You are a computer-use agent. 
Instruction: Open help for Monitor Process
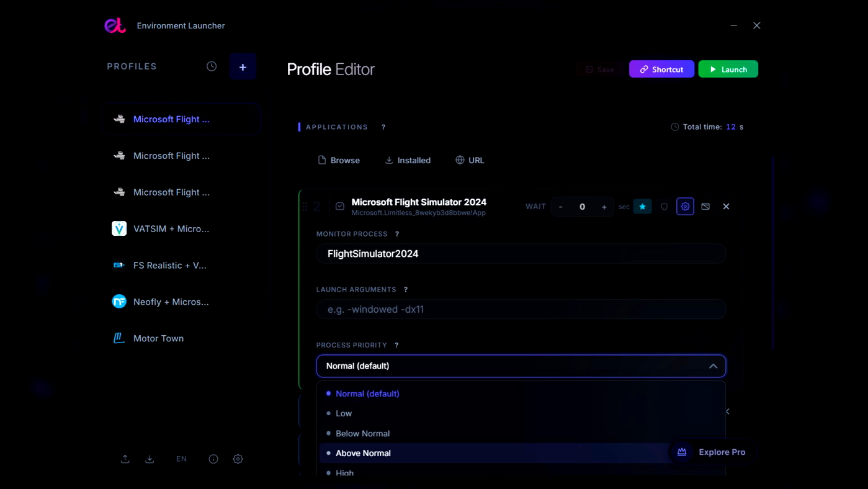coord(397,234)
